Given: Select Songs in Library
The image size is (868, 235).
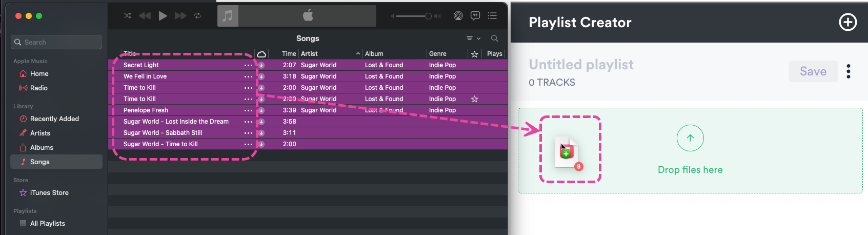Looking at the screenshot, I should [x=56, y=162].
